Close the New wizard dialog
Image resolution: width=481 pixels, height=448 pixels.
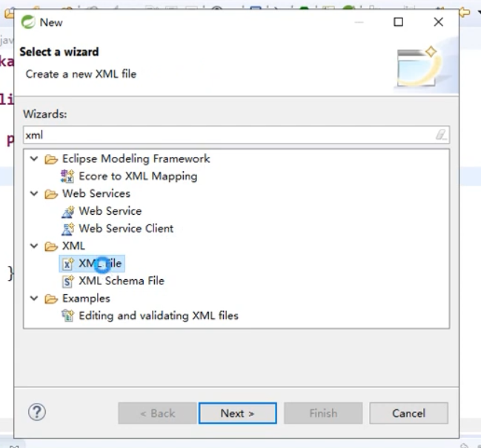click(x=438, y=22)
